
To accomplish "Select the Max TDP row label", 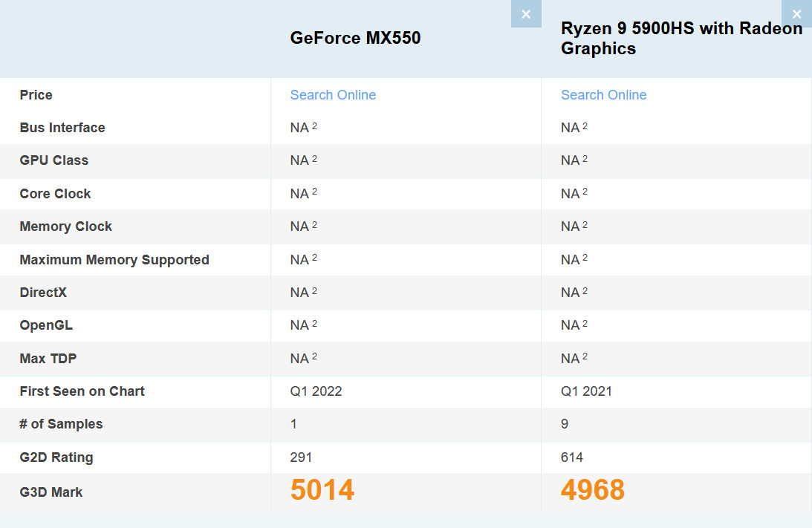I will (x=48, y=358).
